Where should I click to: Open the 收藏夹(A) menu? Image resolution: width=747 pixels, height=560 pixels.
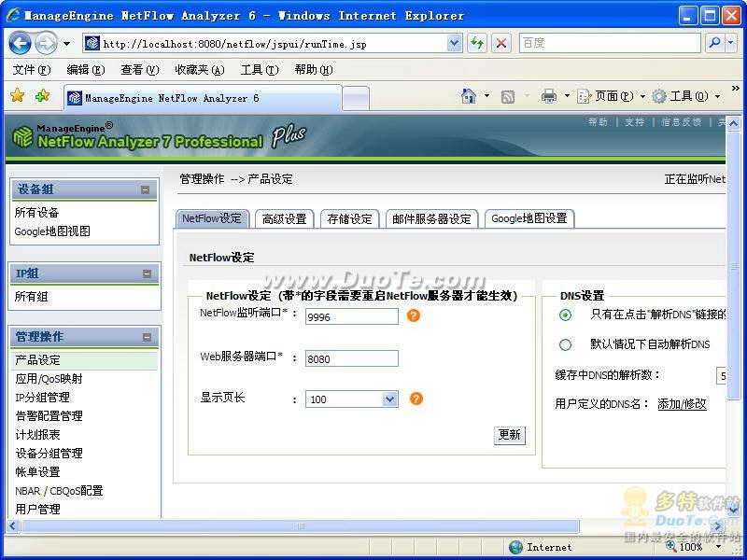pyautogui.click(x=200, y=70)
